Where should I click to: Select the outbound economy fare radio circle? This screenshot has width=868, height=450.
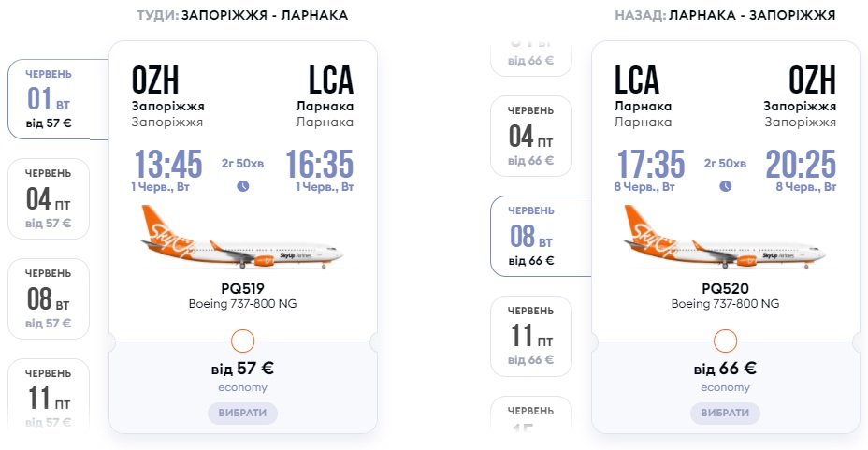point(242,341)
